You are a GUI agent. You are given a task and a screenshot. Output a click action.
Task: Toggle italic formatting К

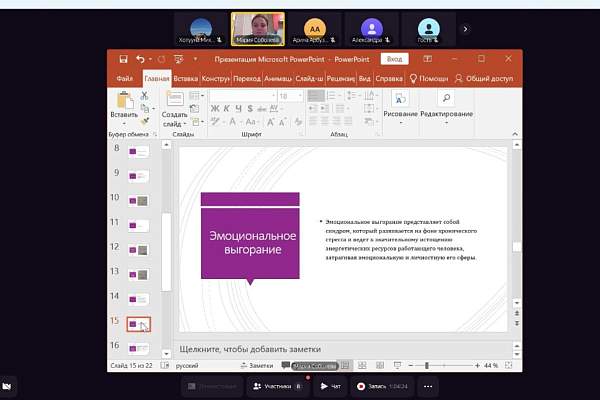[x=227, y=109]
